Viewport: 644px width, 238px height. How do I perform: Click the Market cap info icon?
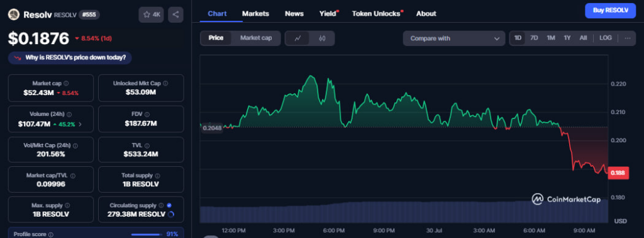(66, 84)
